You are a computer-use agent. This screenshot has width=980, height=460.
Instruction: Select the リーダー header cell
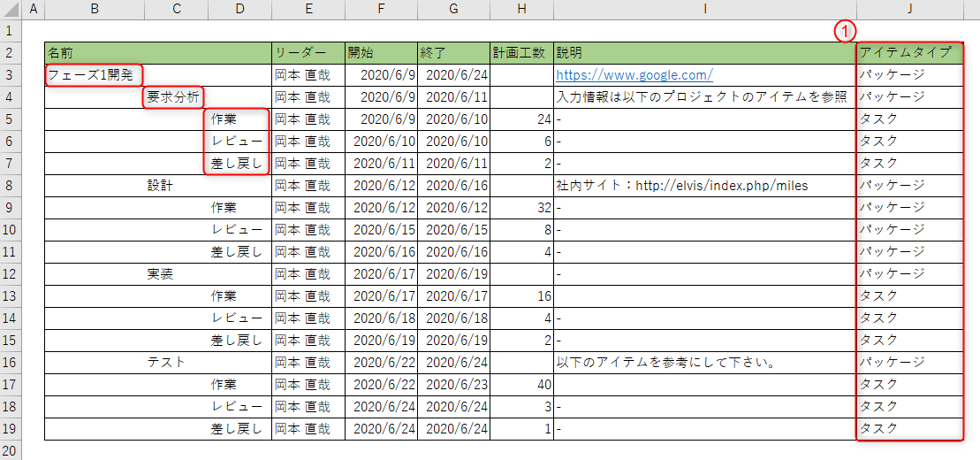(x=308, y=53)
